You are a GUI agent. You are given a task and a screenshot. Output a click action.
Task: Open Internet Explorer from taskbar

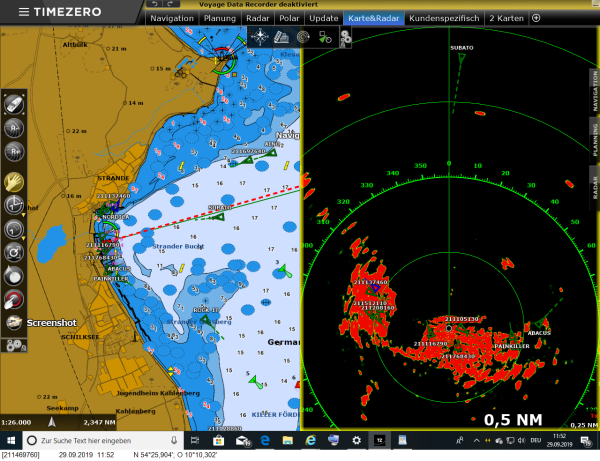(x=310, y=440)
